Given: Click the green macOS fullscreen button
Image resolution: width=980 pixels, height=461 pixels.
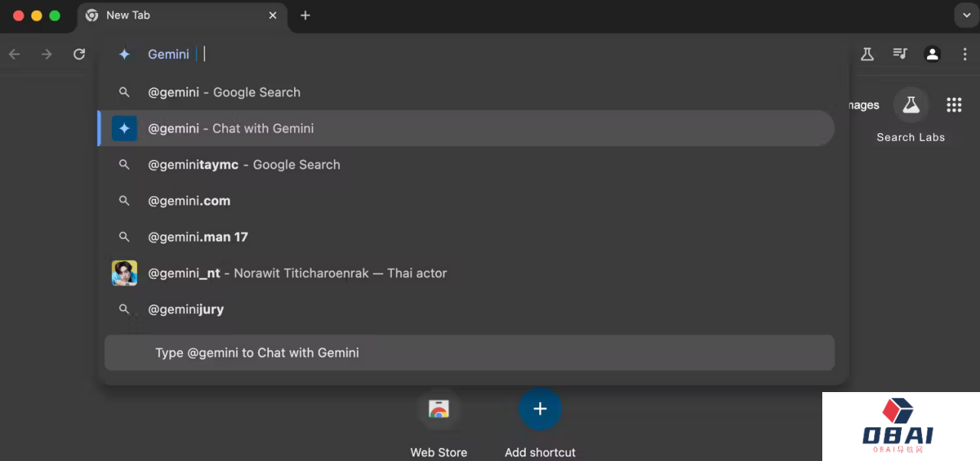Looking at the screenshot, I should pos(54,15).
